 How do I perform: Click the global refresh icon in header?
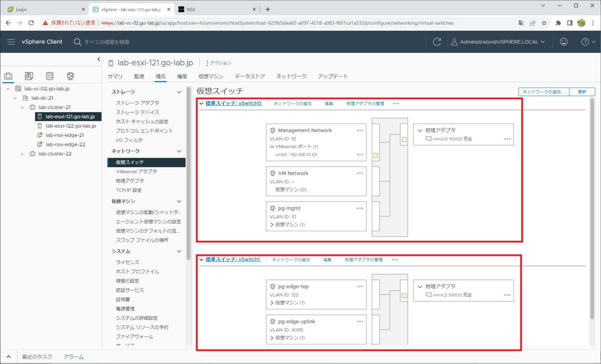(x=437, y=42)
